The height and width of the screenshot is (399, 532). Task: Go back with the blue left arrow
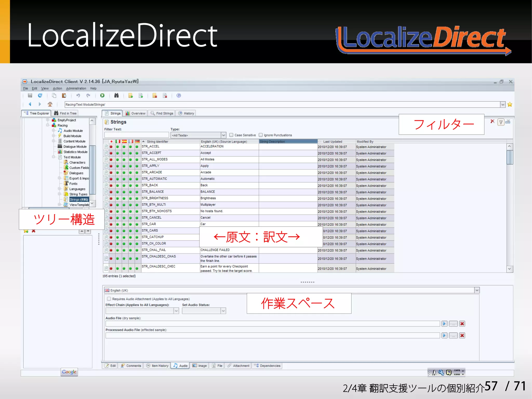(x=30, y=104)
